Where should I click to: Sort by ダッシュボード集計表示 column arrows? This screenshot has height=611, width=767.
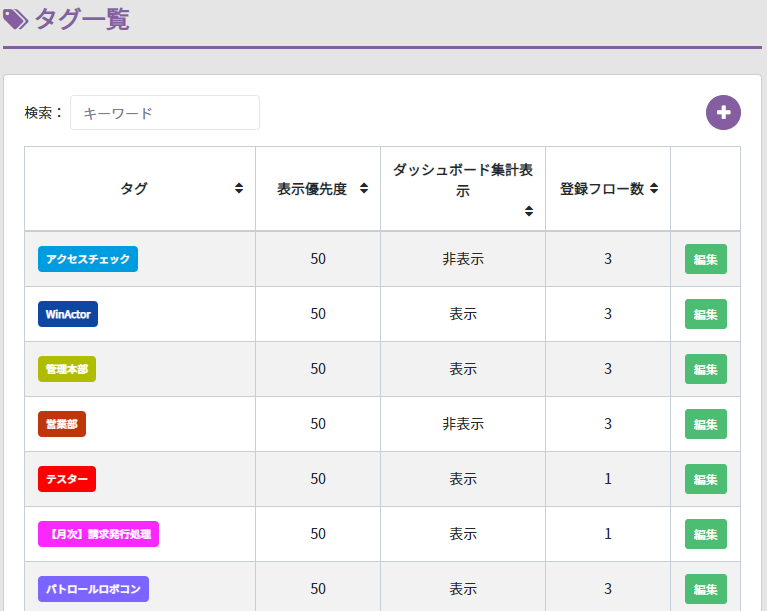click(x=529, y=211)
